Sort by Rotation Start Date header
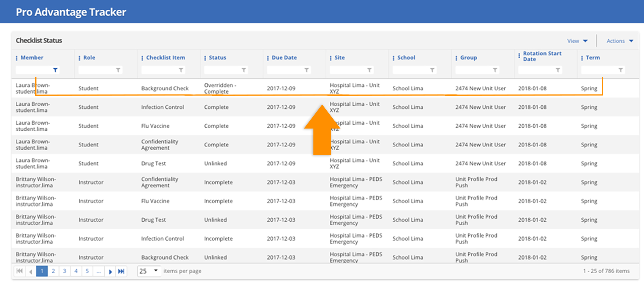Screen dimensions: 644x289 pos(542,56)
